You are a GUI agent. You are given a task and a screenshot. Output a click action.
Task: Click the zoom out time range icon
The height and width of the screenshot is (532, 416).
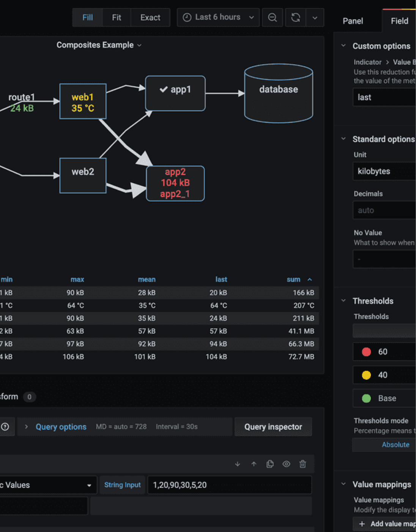(x=272, y=17)
